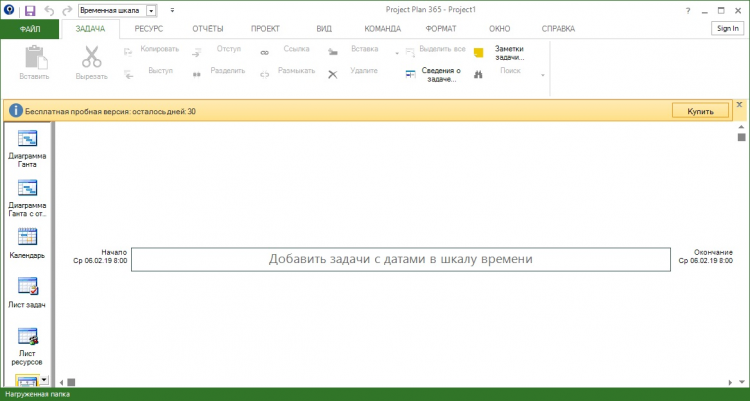The width and height of the screenshot is (750, 401).
Task: Open the Временная шкала view dropdown
Action: tap(151, 11)
